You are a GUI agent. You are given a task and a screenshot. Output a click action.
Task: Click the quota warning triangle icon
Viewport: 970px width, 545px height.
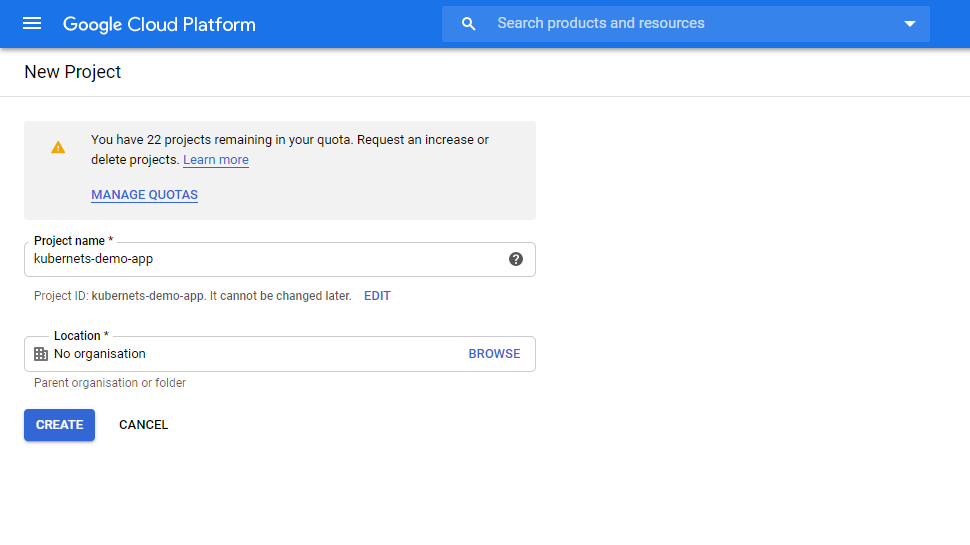click(58, 147)
